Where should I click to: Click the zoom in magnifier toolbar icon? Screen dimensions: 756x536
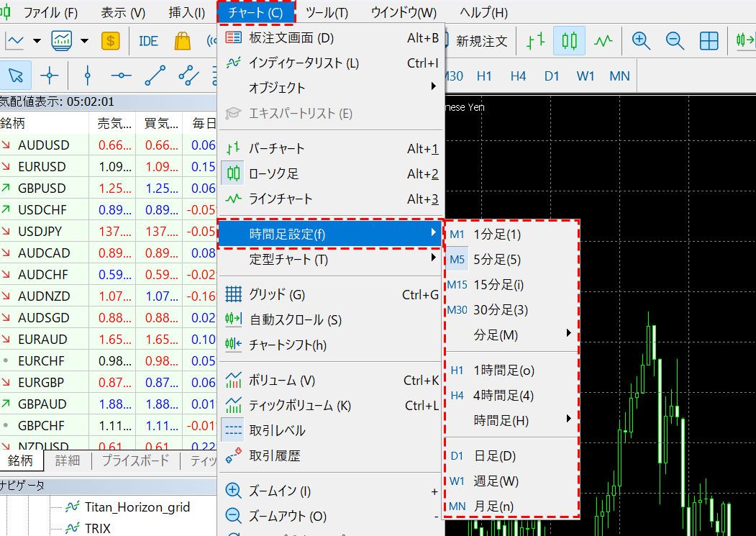click(640, 41)
